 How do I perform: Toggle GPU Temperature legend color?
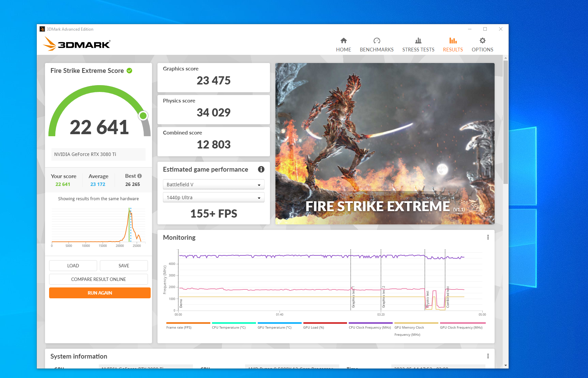pyautogui.click(x=280, y=323)
